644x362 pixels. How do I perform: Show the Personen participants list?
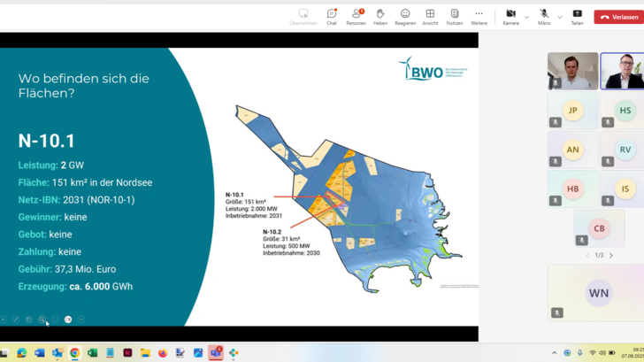click(x=356, y=15)
